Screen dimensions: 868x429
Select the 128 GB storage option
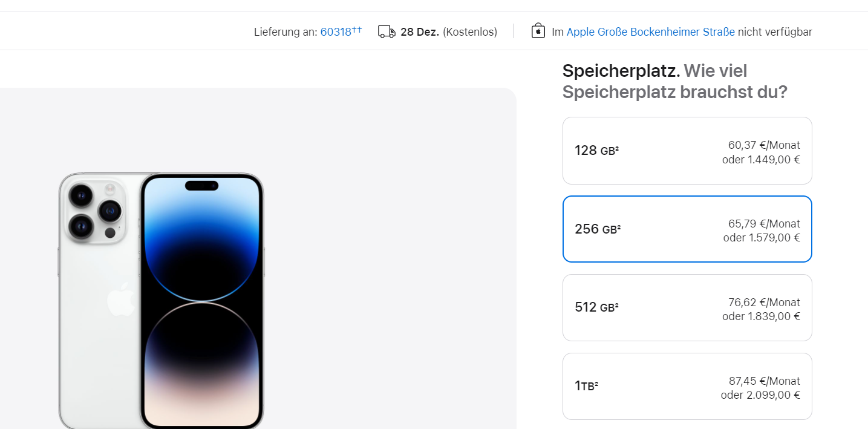point(687,151)
